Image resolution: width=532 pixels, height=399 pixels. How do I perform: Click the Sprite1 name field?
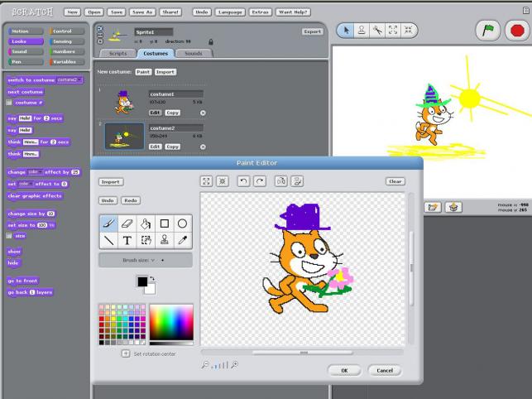[x=154, y=32]
